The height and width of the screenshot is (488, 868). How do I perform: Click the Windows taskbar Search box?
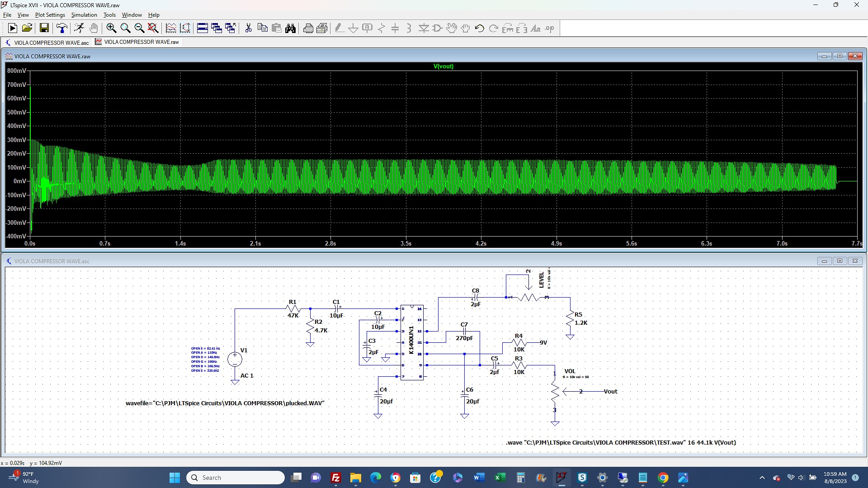pos(236,478)
